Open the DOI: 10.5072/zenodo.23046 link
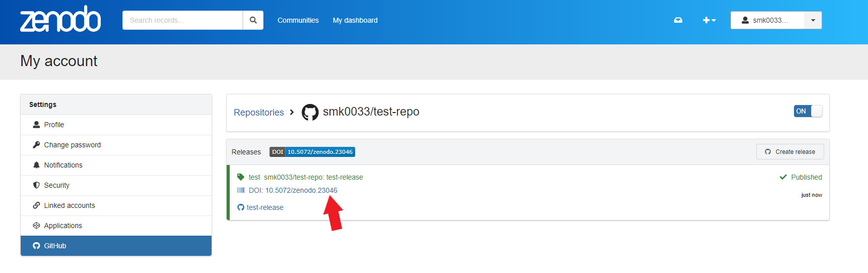The image size is (868, 273). point(293,190)
